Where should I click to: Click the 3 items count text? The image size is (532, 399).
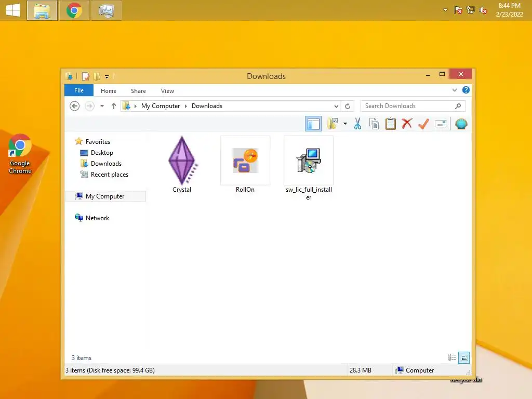tap(82, 357)
